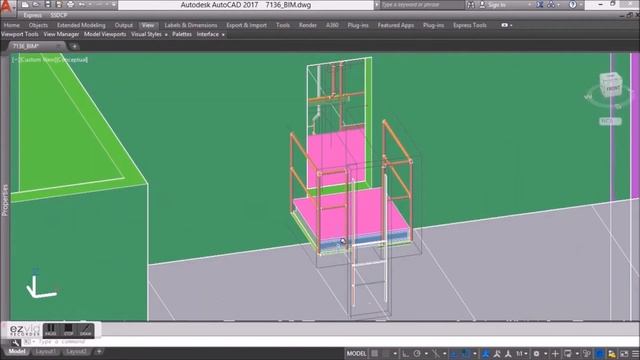
Task: Click the command line input field
Action: point(331,342)
